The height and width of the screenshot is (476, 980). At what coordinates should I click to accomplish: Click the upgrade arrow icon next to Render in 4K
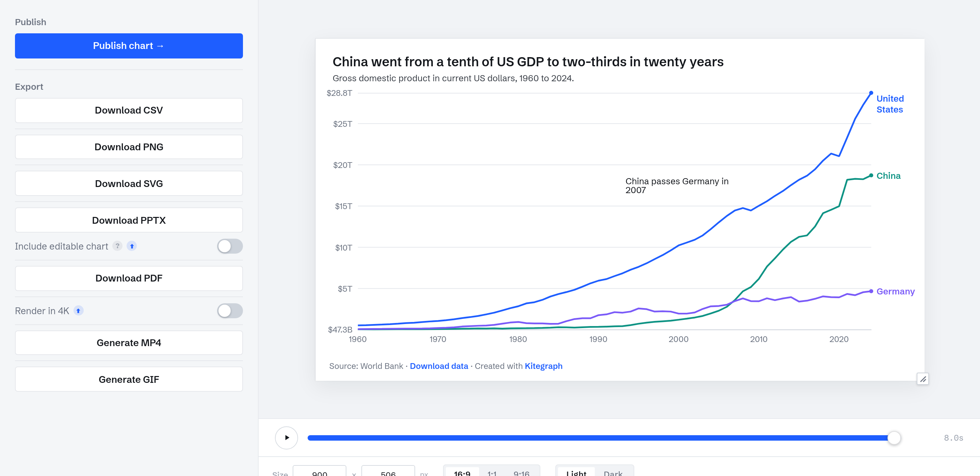coord(78,311)
